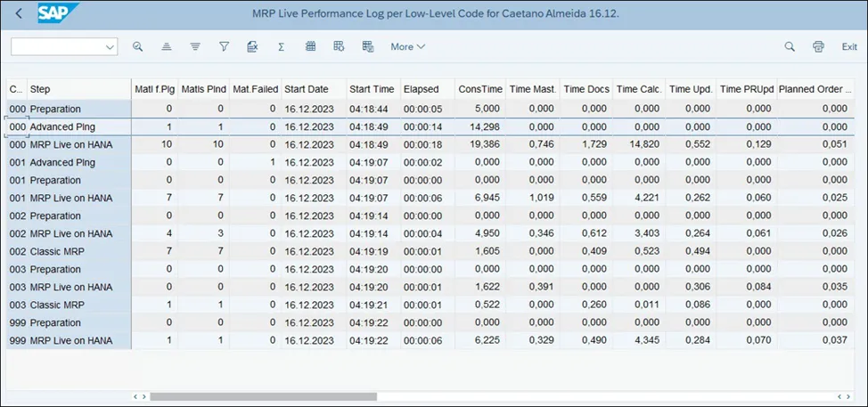This screenshot has width=868, height=407.
Task: Click the Print icon
Action: tap(819, 47)
